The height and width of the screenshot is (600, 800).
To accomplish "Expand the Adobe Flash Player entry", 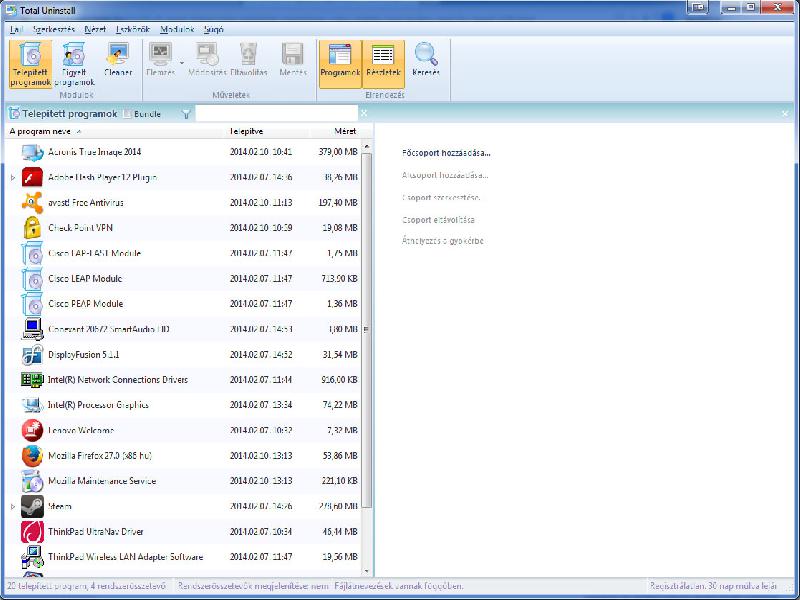I will tap(13, 178).
